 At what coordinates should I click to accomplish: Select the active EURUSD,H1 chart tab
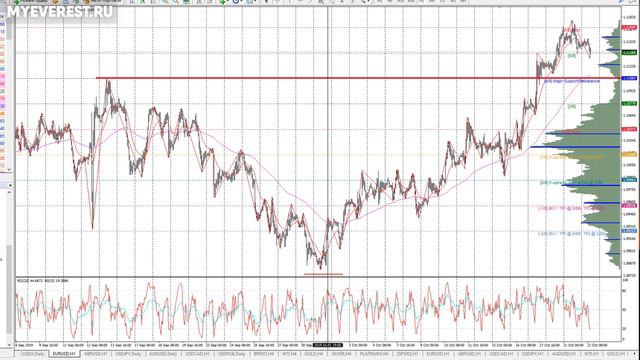64,353
